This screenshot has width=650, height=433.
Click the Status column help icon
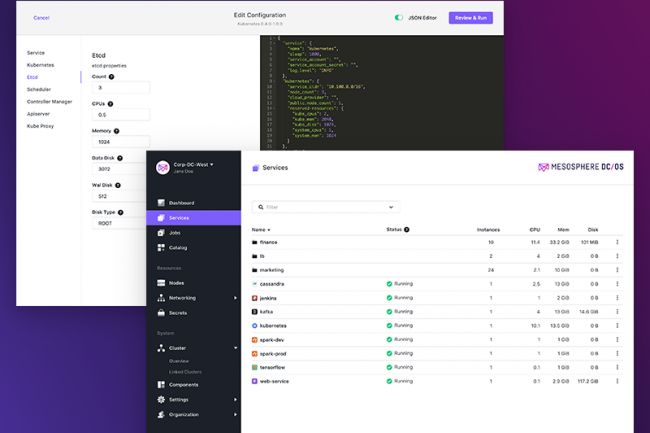point(407,230)
